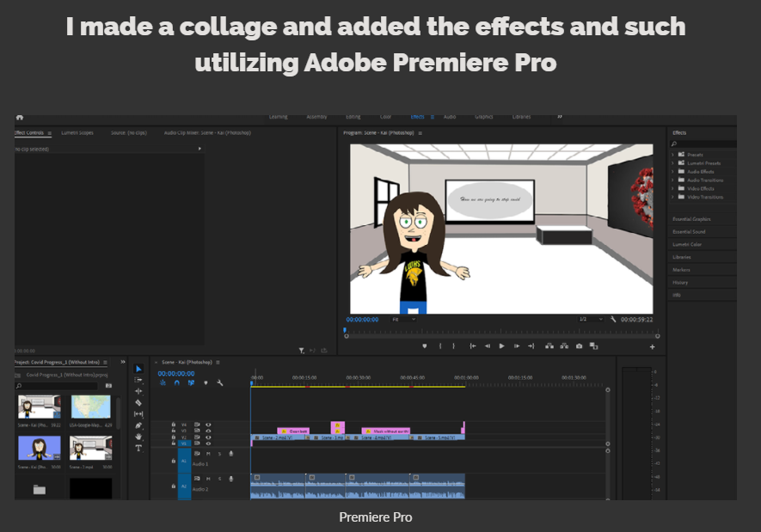This screenshot has width=761, height=532.
Task: Expand Audio Transitions folder
Action: [672, 180]
